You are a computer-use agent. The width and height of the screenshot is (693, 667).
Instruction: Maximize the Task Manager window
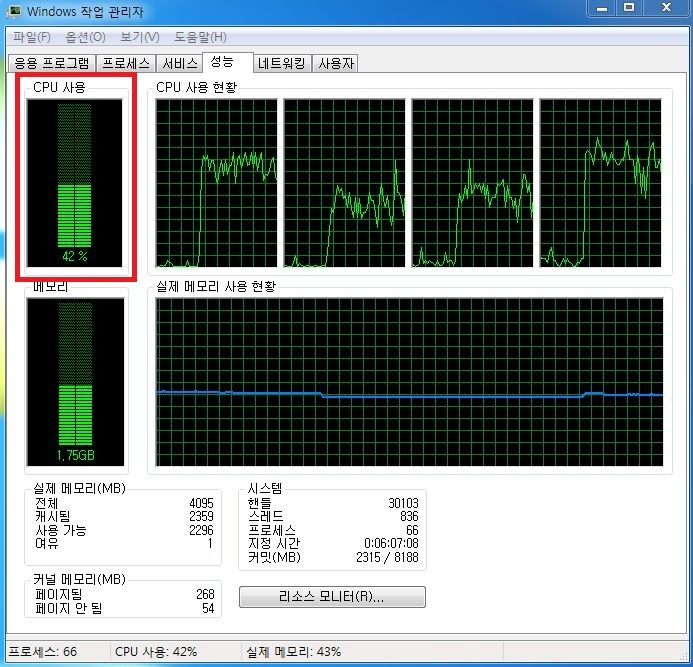(629, 8)
